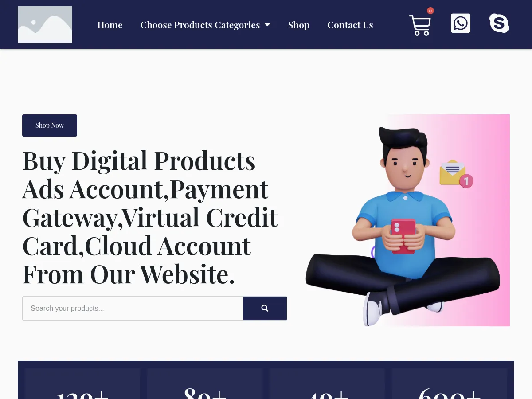Click the Shop Now button
Screen dimensions: 532x399
click(50, 125)
